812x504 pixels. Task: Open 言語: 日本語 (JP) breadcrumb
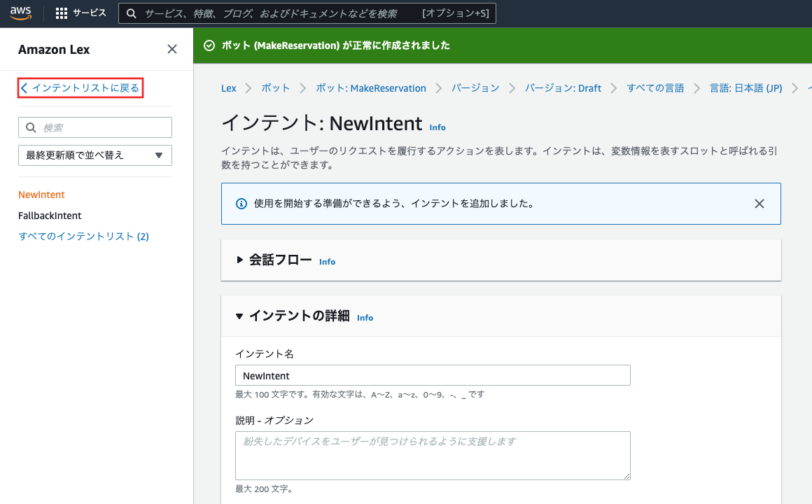745,88
